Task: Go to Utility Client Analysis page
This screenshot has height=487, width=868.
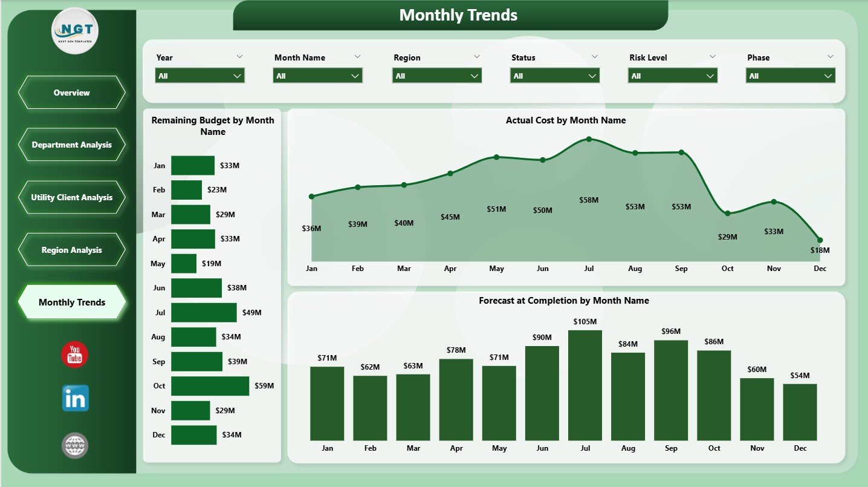Action: coord(72,197)
